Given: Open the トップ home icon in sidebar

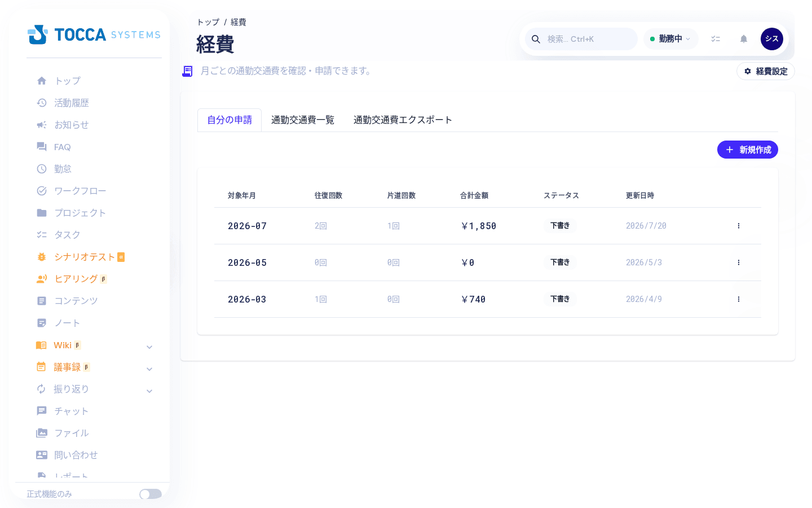Looking at the screenshot, I should pyautogui.click(x=42, y=81).
